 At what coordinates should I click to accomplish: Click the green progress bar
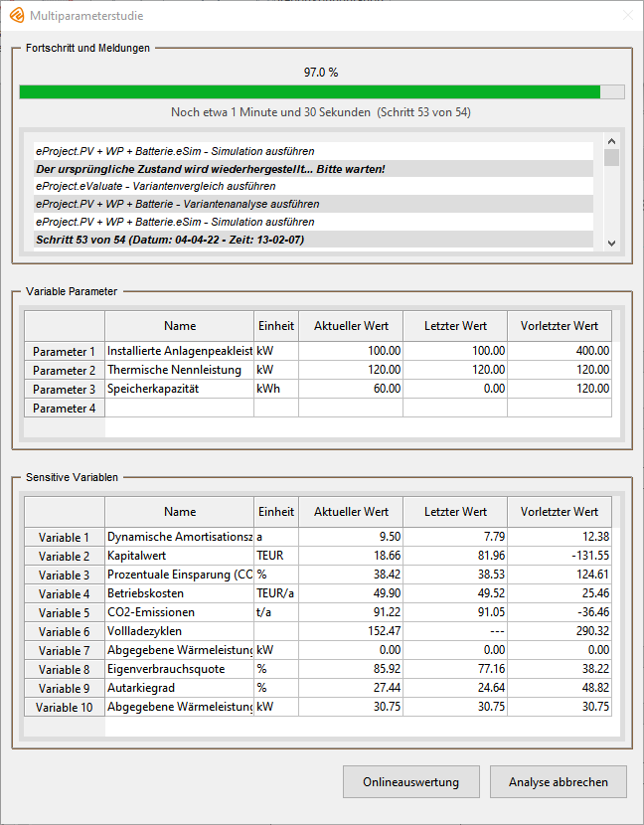point(321,92)
